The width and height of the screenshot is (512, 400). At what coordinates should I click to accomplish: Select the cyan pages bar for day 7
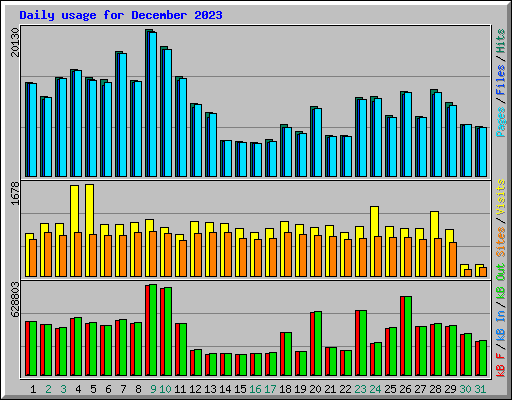tap(123, 115)
